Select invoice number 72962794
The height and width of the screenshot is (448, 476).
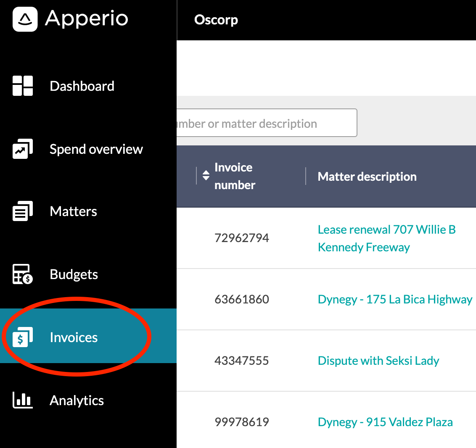(x=242, y=238)
